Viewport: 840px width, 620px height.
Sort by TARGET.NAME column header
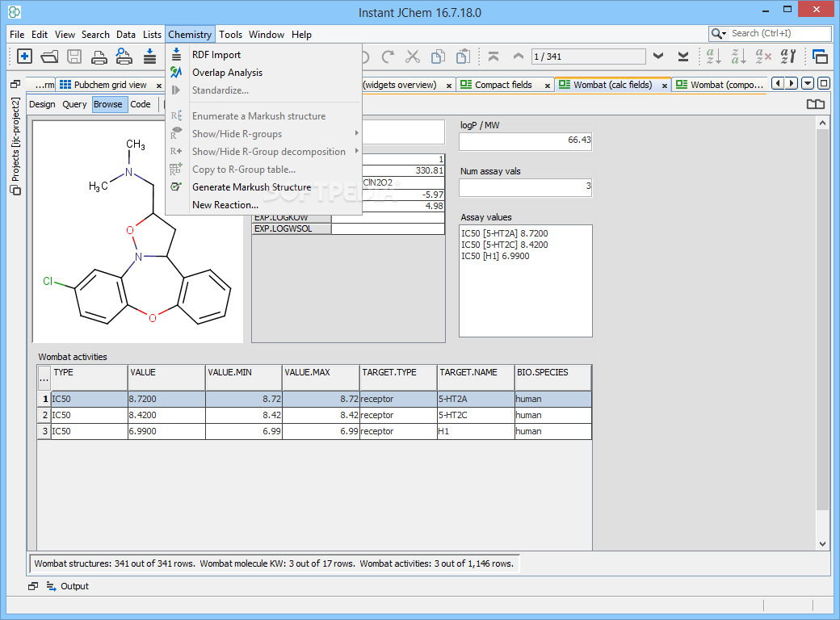[476, 378]
